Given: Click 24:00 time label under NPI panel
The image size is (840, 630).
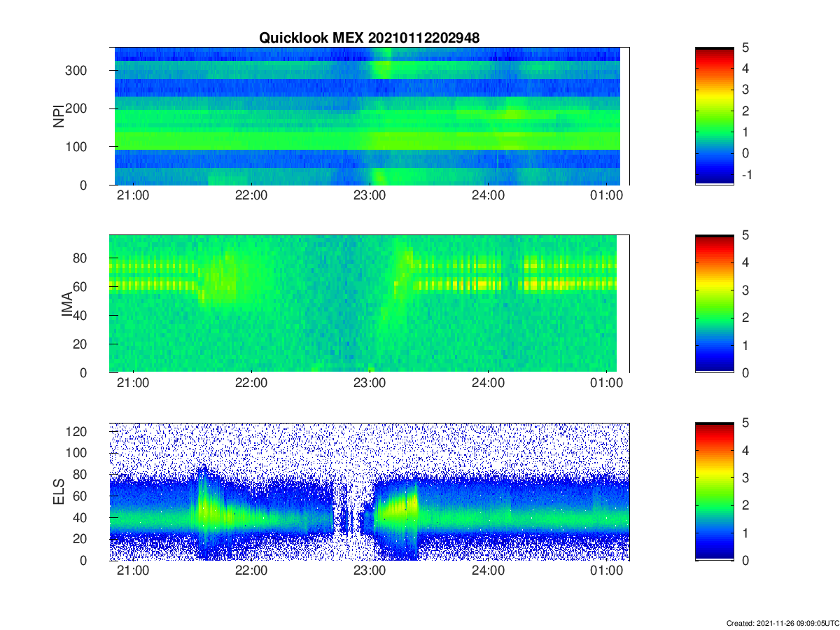Looking at the screenshot, I should click(489, 197).
